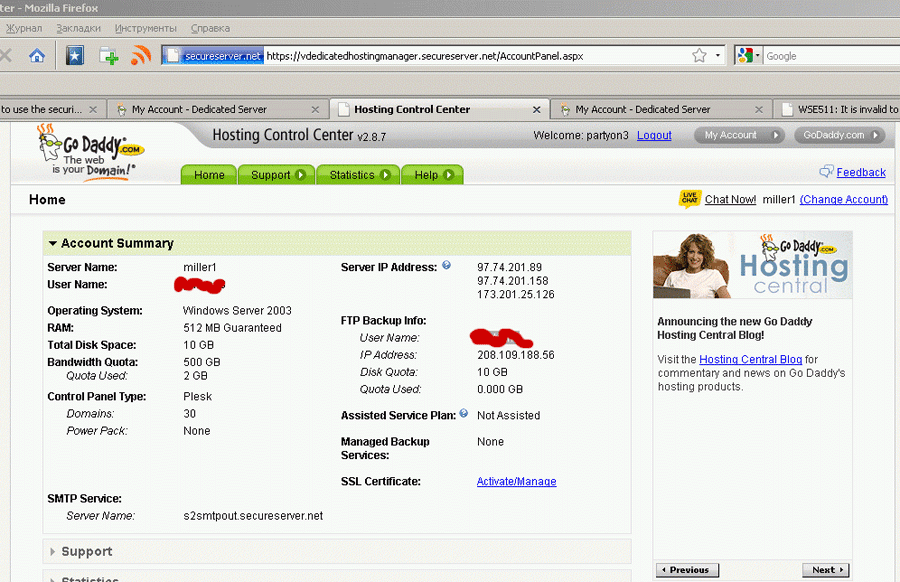Click the Go Daddy logo

pos(90,153)
